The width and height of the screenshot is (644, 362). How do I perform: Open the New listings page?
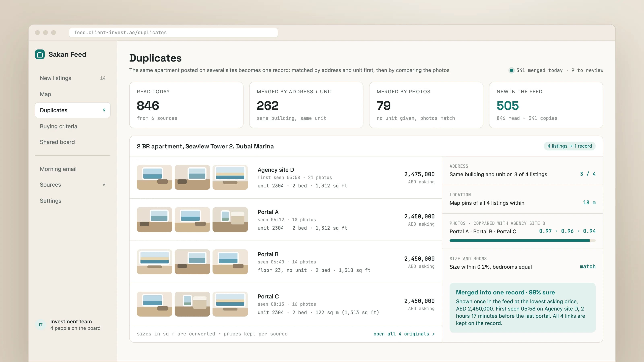(x=72, y=78)
